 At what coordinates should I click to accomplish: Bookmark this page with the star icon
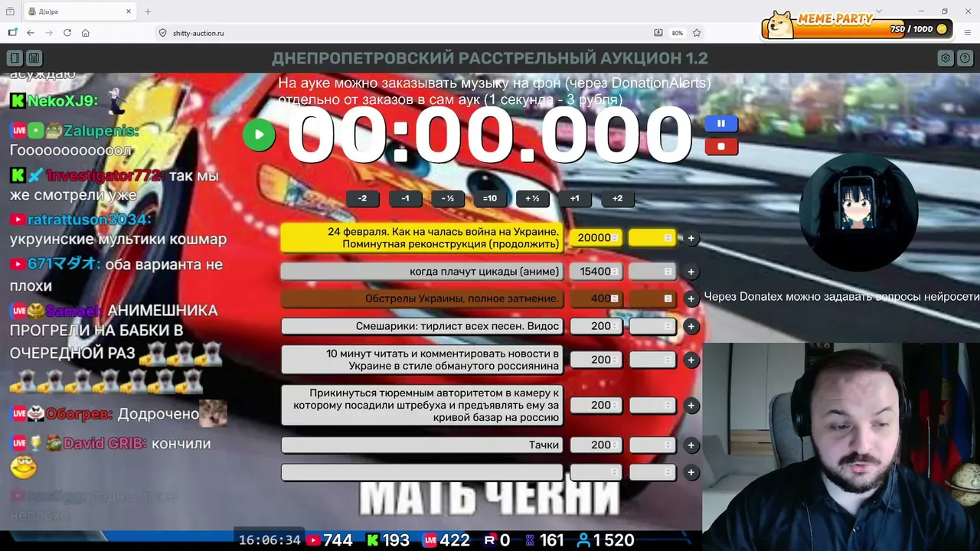tap(697, 33)
